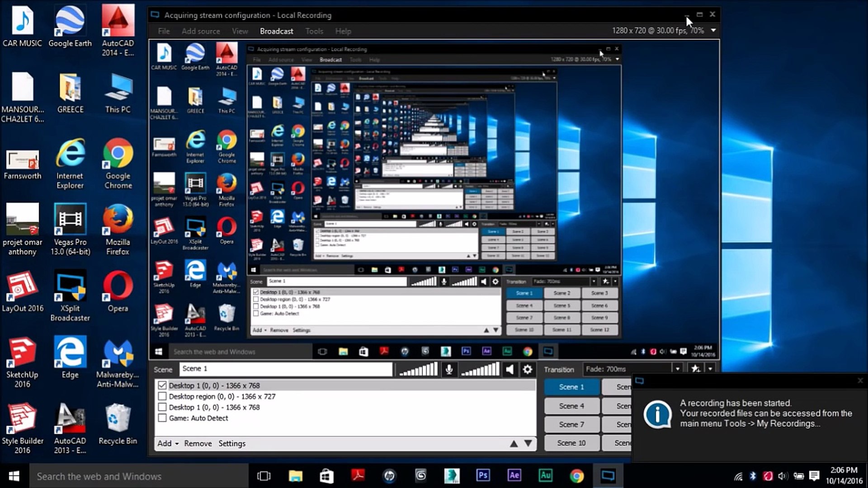
Task: Expand the Fade 700ms transition dropdown
Action: (x=677, y=369)
